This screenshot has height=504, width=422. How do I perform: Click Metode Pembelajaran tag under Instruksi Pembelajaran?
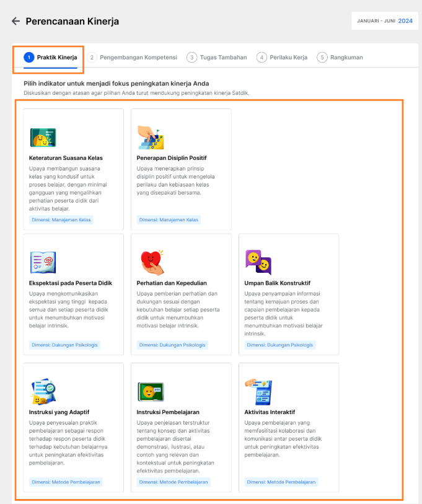[174, 482]
